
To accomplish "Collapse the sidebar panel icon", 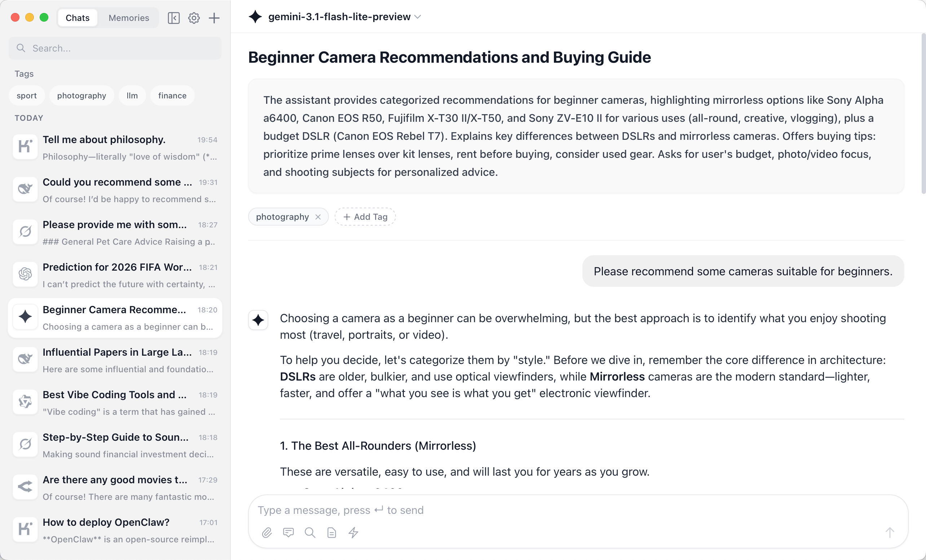I will (x=174, y=18).
